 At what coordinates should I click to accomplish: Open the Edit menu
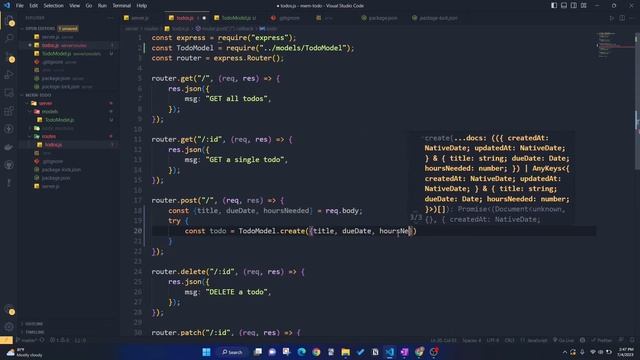(33, 6)
